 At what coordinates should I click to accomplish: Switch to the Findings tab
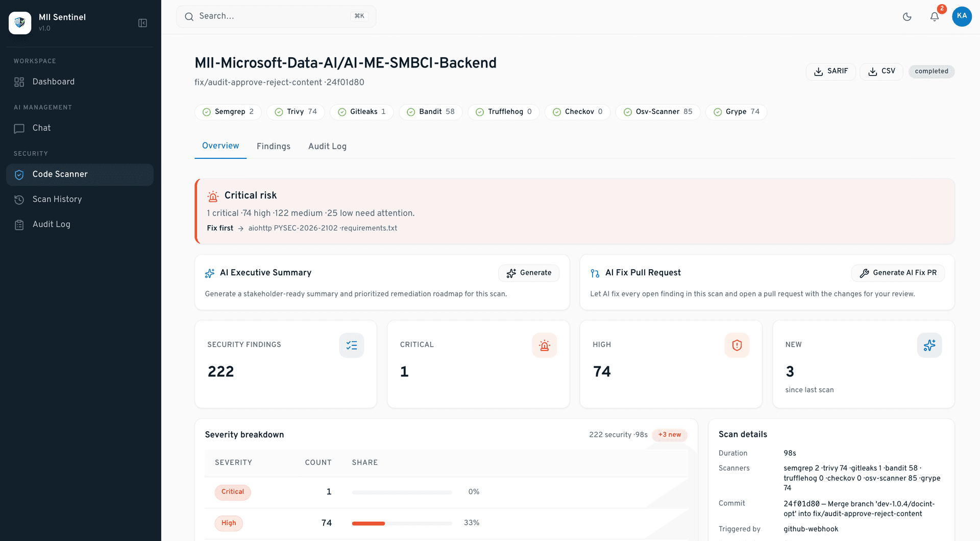274,147
